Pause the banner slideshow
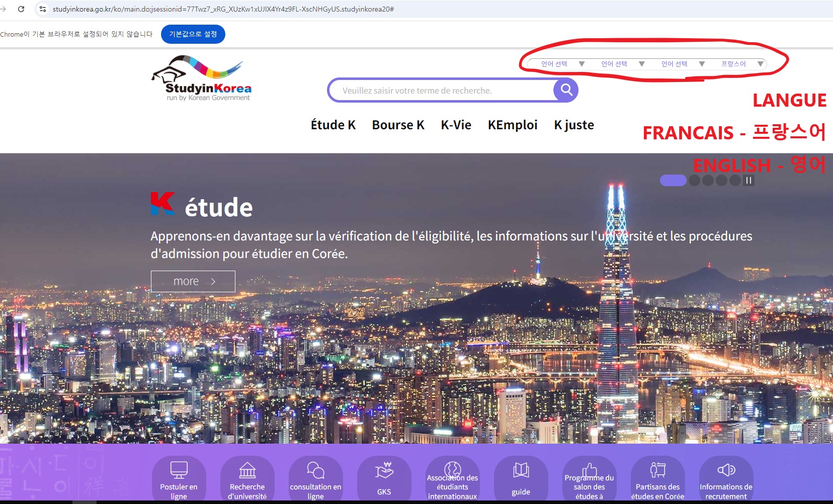This screenshot has height=504, width=833. click(748, 181)
